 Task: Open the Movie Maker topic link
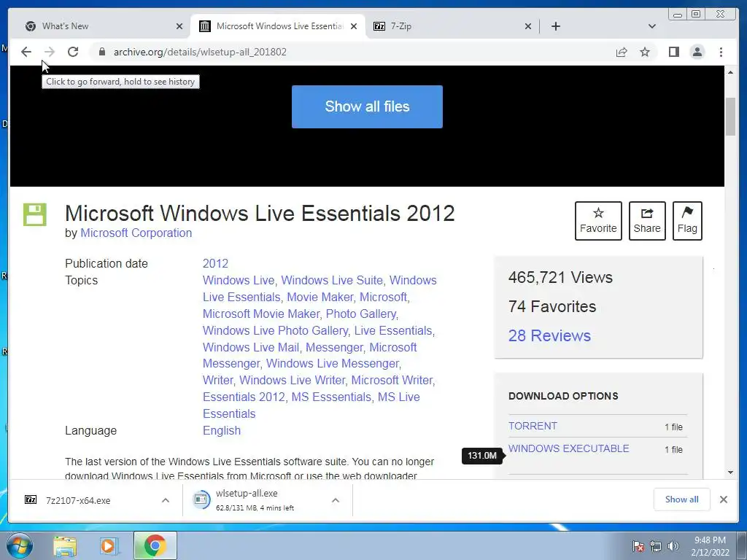point(320,297)
